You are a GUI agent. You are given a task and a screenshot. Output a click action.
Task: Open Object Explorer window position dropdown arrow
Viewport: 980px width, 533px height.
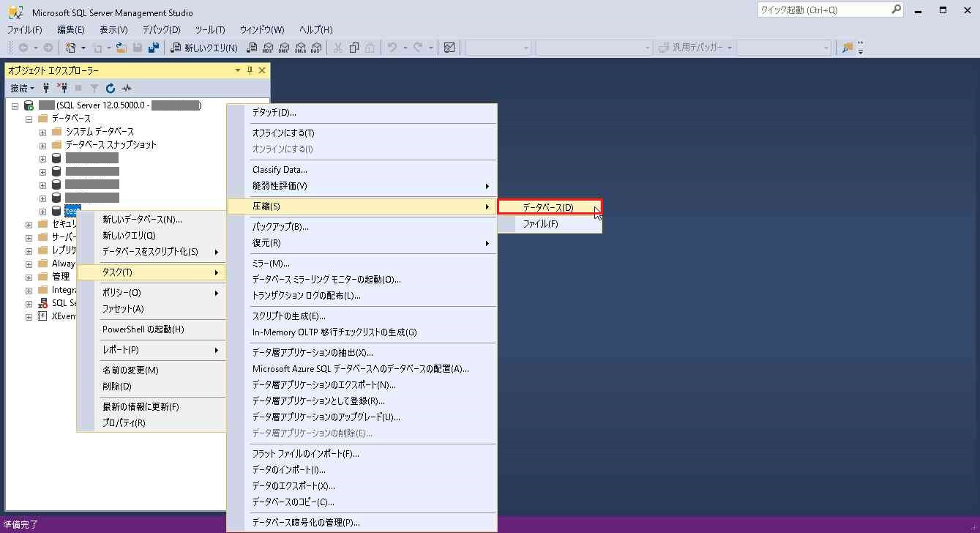tap(237, 70)
